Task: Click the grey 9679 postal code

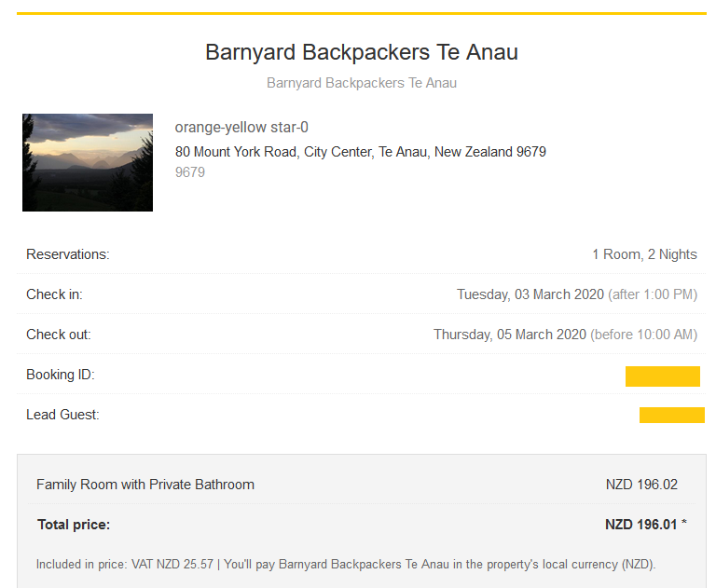Action: [x=190, y=172]
